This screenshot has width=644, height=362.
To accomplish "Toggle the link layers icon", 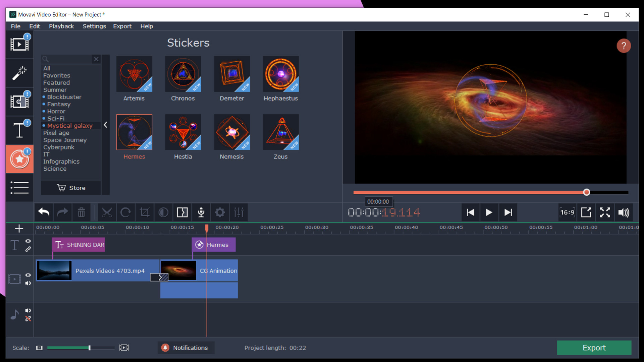I will click(x=28, y=249).
